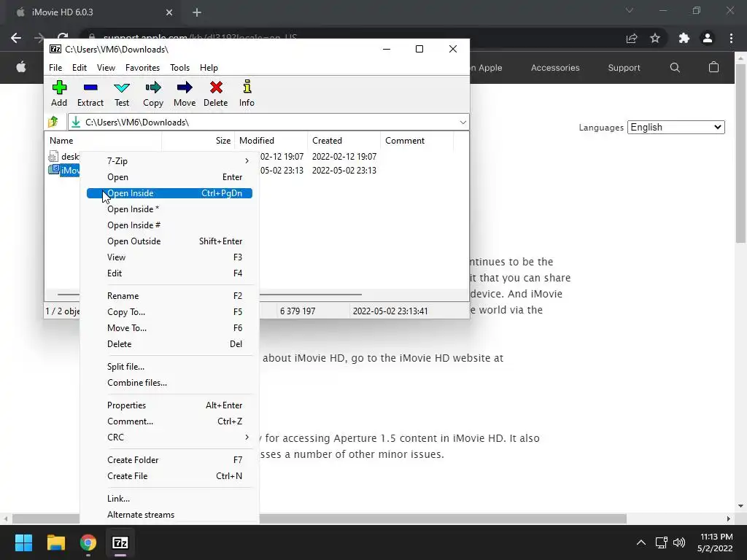Image resolution: width=747 pixels, height=560 pixels.
Task: Open Properties from context menu
Action: (169, 405)
